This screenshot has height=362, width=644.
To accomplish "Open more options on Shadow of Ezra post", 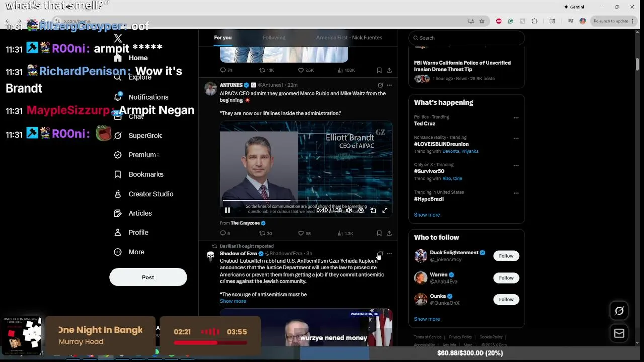I will (x=389, y=254).
